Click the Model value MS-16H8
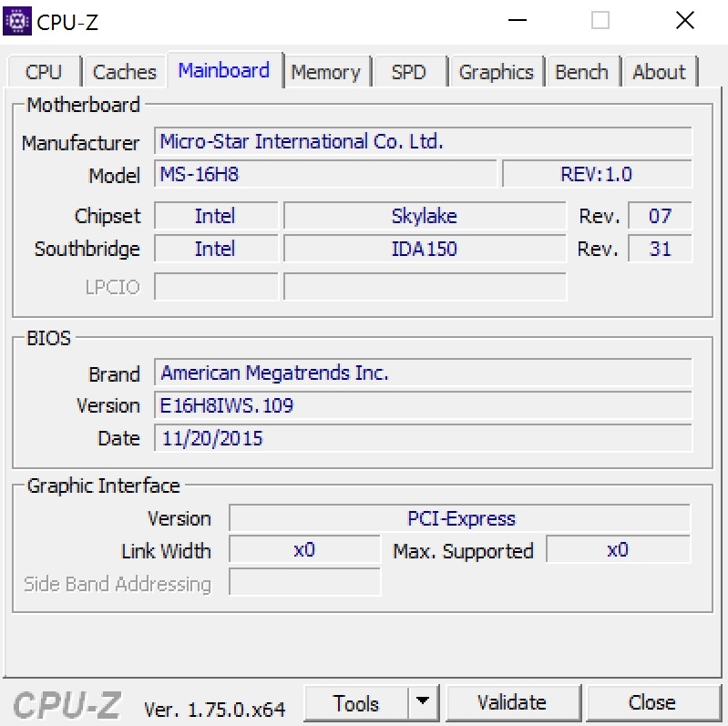 [x=325, y=175]
